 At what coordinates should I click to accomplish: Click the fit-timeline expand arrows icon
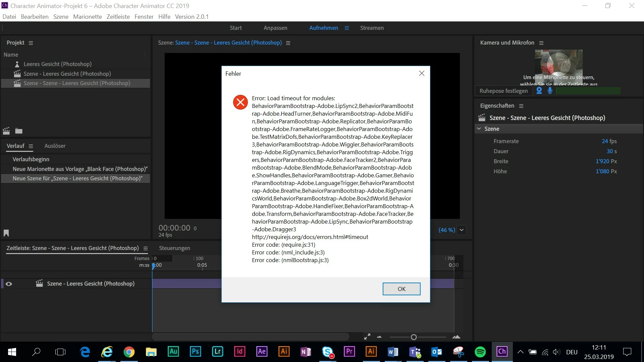coord(367,337)
